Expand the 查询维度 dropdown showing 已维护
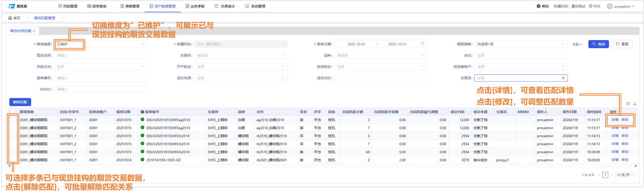Image resolution: width=644 pixels, height=196 pixels. [142, 44]
